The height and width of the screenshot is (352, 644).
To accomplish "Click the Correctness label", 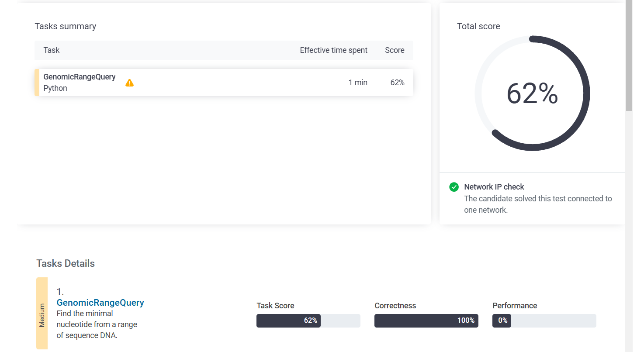I will [395, 306].
